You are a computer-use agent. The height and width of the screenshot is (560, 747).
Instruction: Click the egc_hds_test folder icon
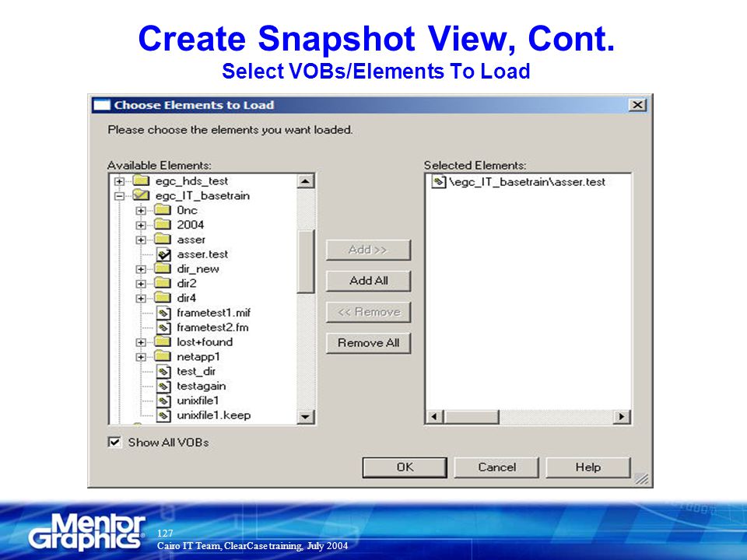tap(141, 180)
